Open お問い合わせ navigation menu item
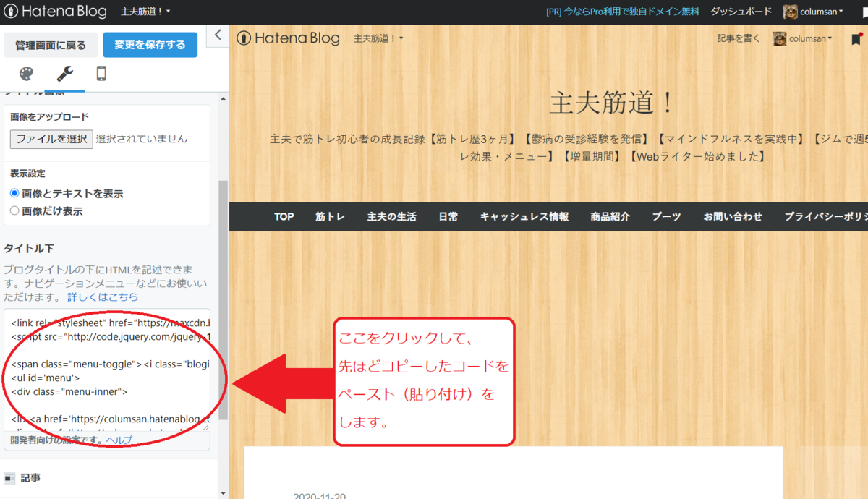Image resolution: width=868 pixels, height=499 pixels. (733, 217)
